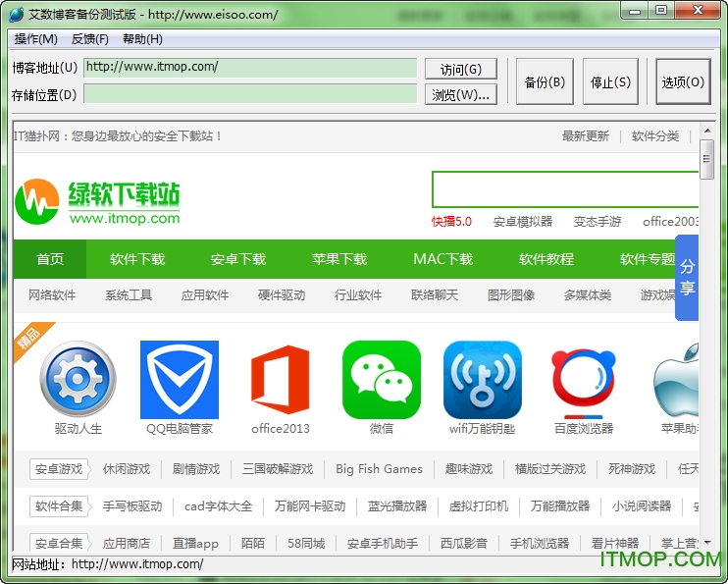
Task: Select the 安卓下载 navigation tab
Action: tap(238, 259)
